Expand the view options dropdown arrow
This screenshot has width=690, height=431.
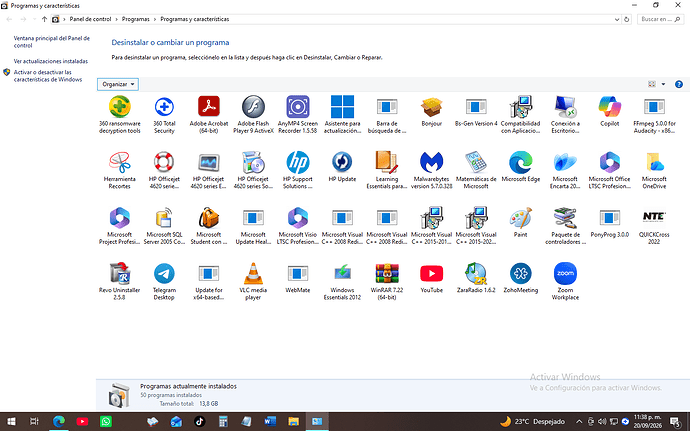tap(663, 84)
